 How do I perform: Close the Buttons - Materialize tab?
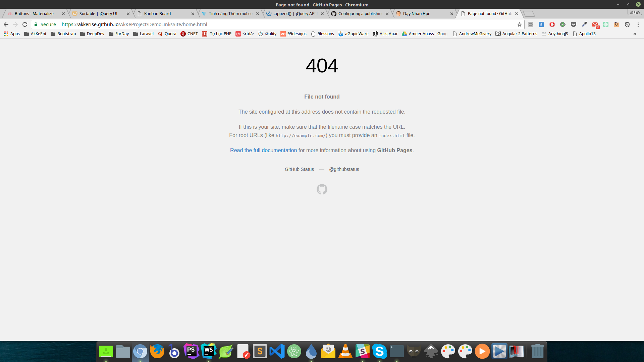63,14
